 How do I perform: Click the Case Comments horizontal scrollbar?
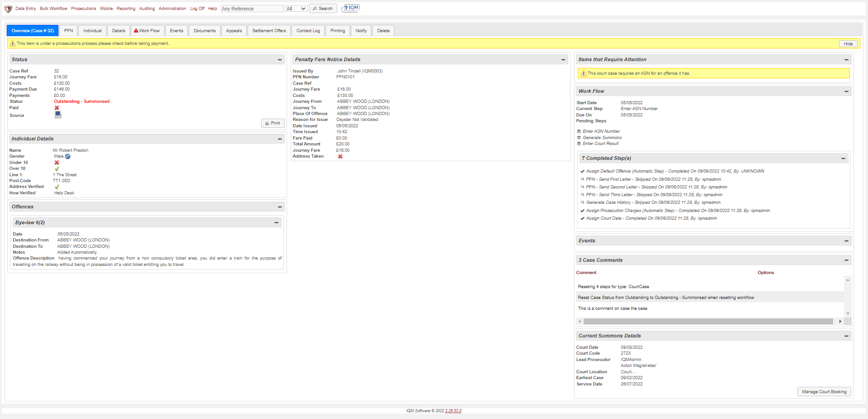point(708,321)
